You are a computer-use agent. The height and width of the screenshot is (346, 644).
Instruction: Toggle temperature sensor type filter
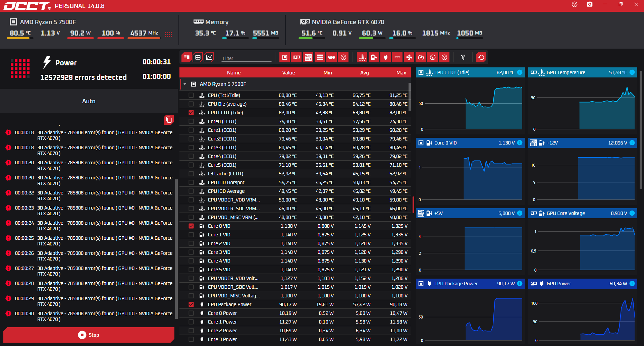362,57
